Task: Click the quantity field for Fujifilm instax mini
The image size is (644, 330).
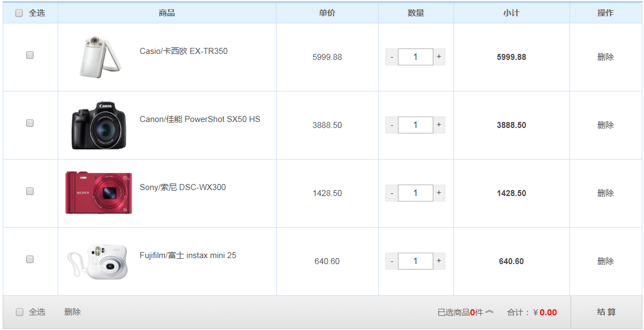Action: coord(415,261)
